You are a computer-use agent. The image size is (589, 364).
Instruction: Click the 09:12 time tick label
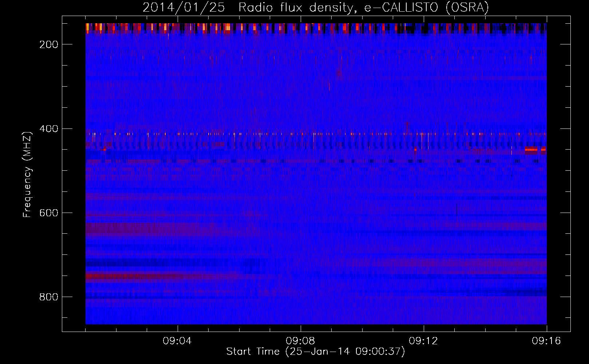click(x=423, y=341)
